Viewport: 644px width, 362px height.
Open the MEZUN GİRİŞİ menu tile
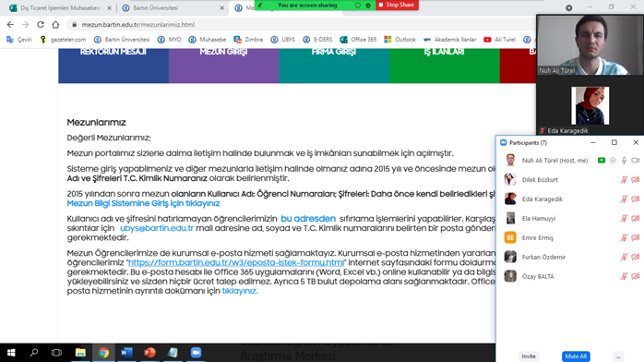[x=224, y=66]
